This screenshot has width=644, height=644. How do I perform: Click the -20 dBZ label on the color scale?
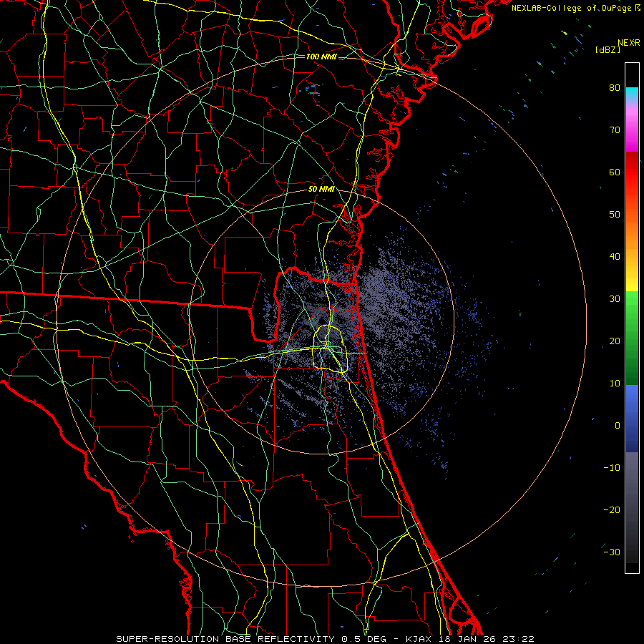(x=612, y=509)
